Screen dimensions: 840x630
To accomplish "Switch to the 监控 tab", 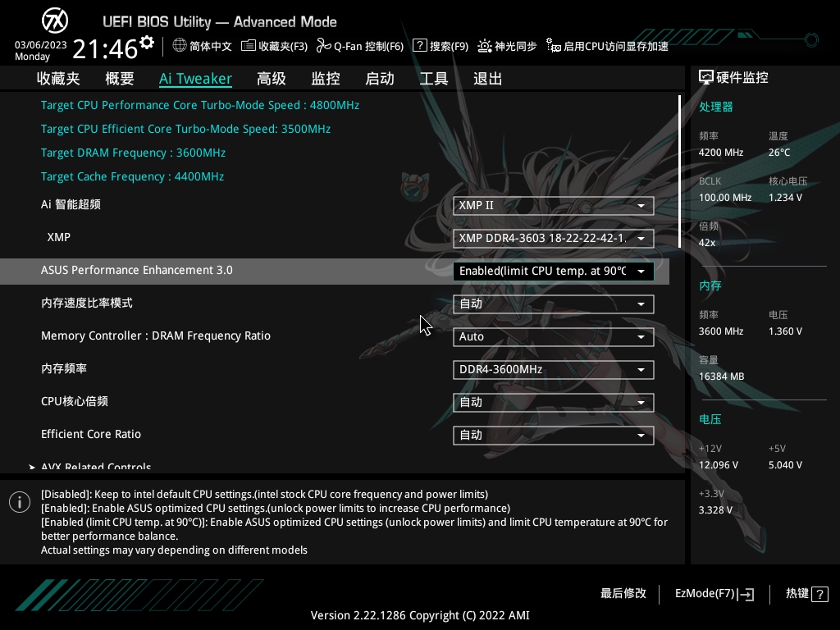I will coord(325,78).
